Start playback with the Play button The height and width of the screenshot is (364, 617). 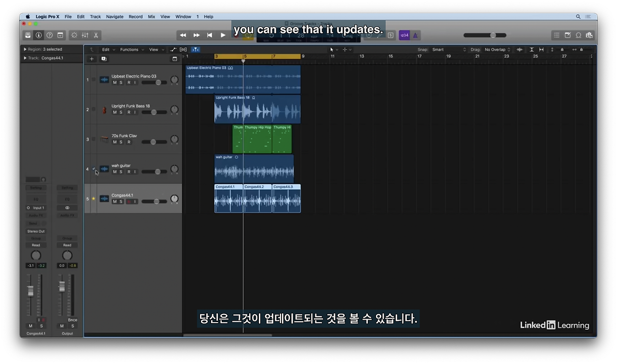coord(223,35)
